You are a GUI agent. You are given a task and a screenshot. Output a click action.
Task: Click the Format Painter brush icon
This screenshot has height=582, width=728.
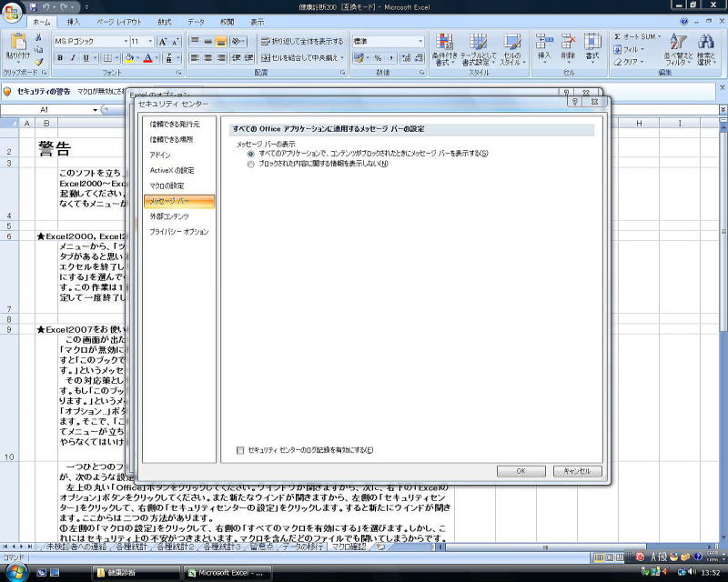pos(39,61)
